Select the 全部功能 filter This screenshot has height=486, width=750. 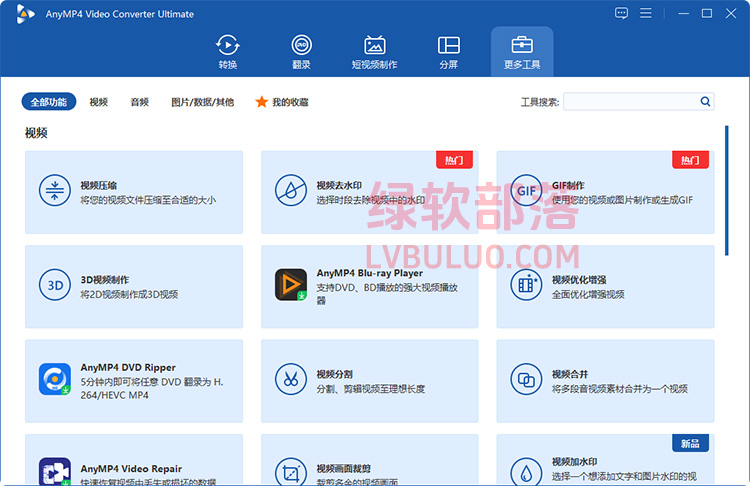coord(49,102)
